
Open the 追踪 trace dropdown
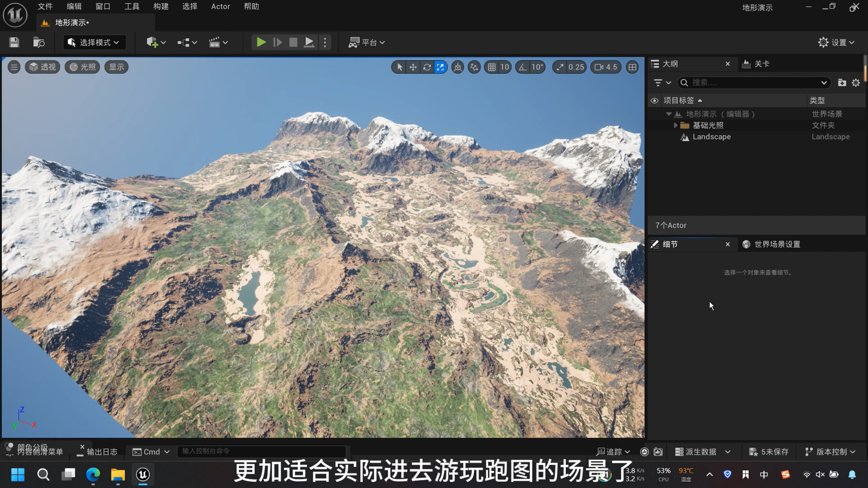[x=613, y=452]
